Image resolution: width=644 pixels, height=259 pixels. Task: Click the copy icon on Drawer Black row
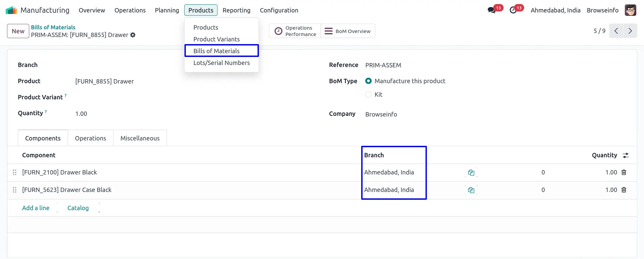coord(471,173)
